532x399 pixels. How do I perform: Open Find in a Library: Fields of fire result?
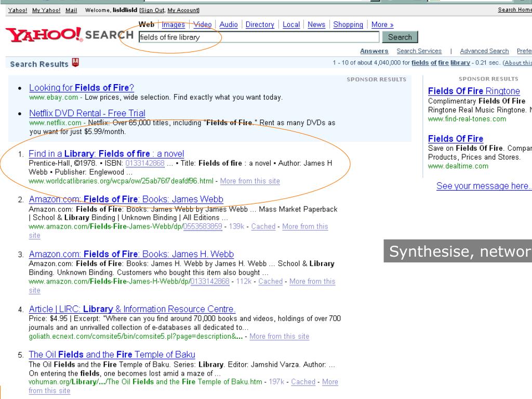(107, 154)
